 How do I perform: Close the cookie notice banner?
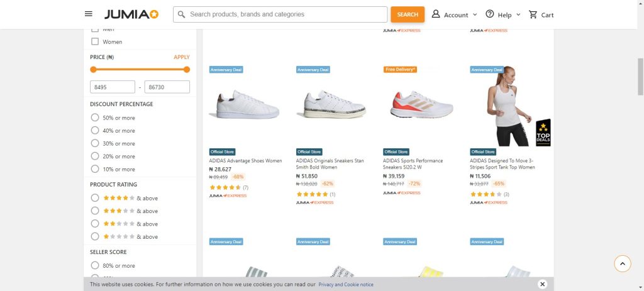542,284
